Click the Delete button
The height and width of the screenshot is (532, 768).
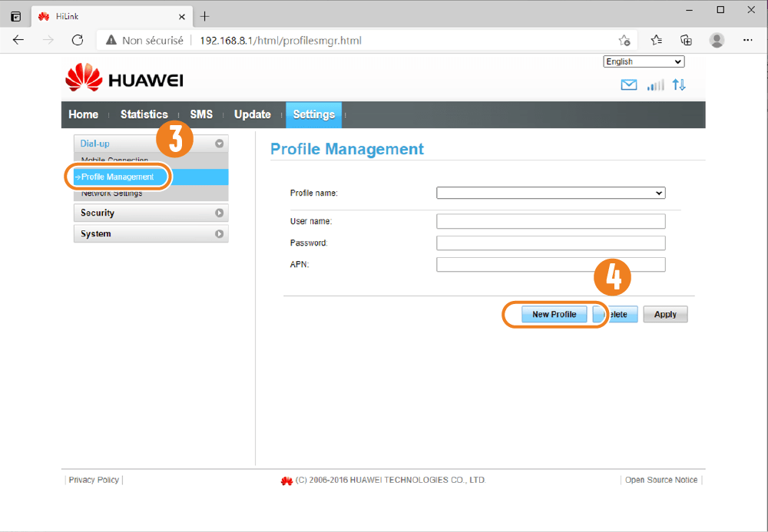click(615, 314)
